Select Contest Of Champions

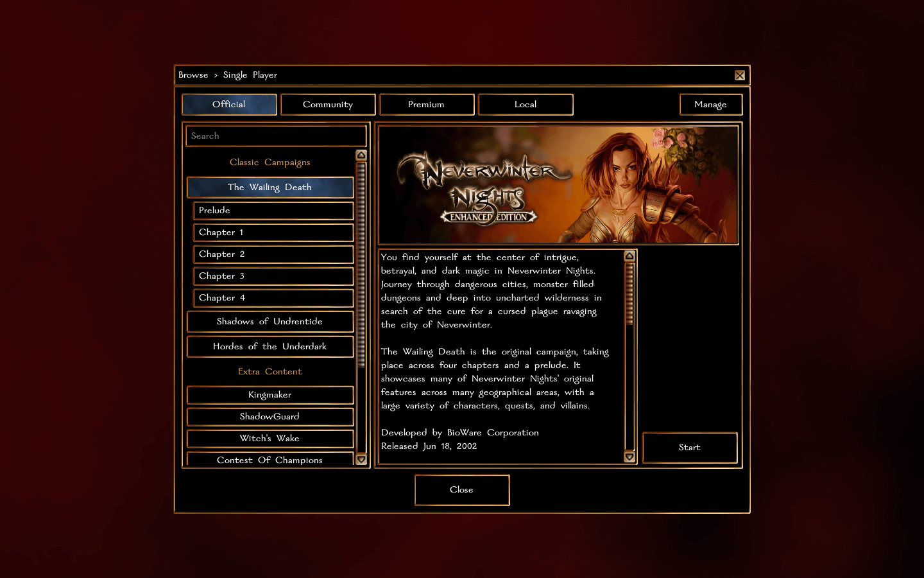point(269,460)
